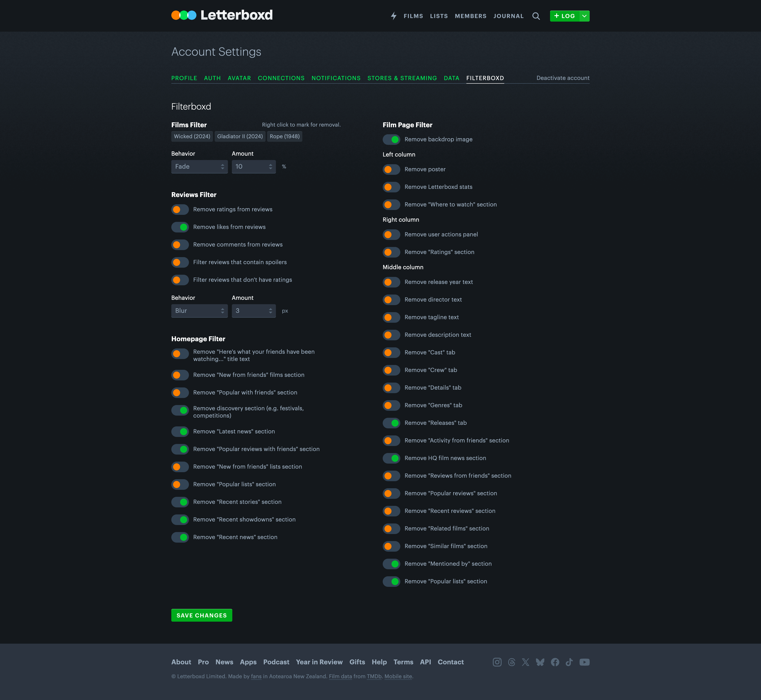Open the Reviews Filter Behavior dropdown

[199, 311]
